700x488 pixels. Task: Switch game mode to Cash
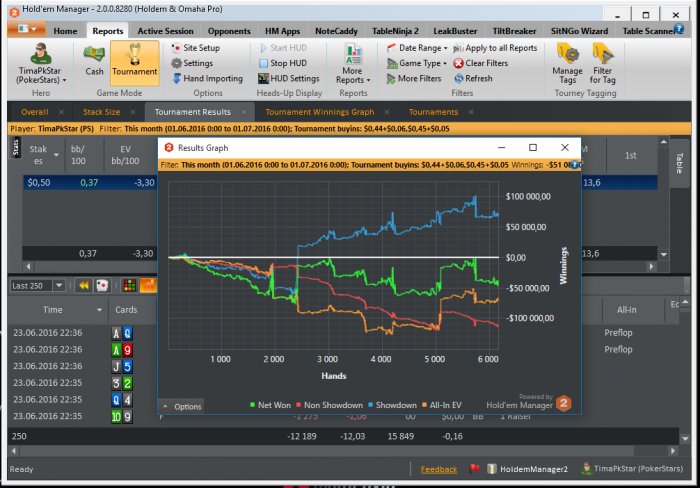pyautogui.click(x=94, y=61)
